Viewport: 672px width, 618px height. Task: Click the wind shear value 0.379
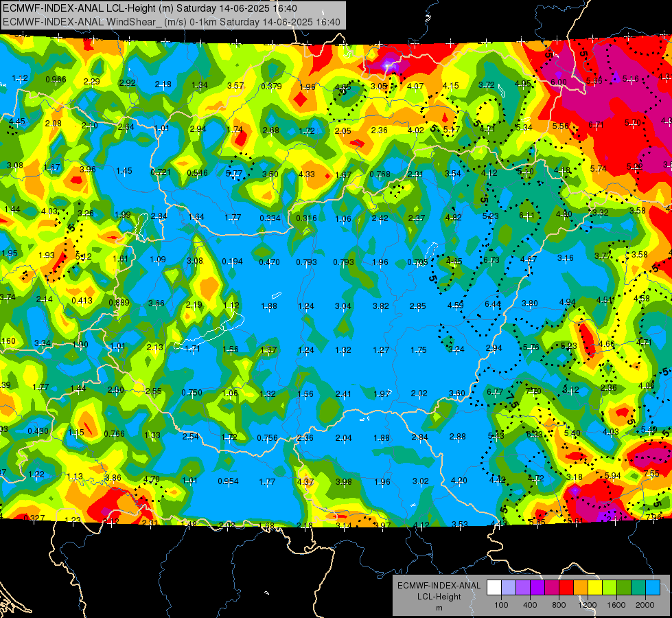271,87
